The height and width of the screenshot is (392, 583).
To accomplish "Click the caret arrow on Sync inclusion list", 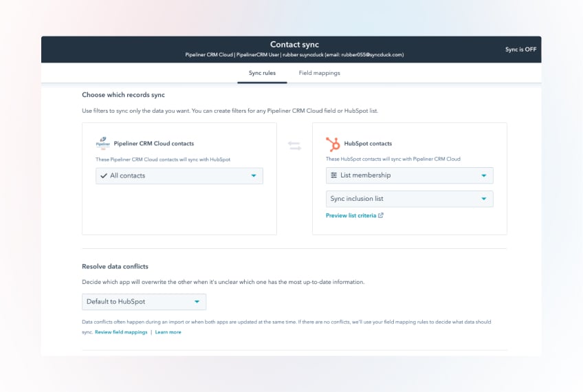I will [x=484, y=199].
